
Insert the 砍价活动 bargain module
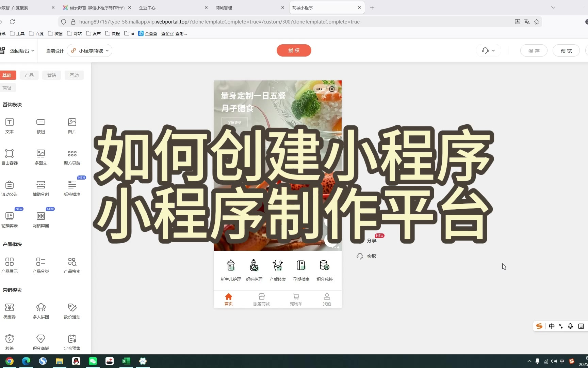coord(72,311)
